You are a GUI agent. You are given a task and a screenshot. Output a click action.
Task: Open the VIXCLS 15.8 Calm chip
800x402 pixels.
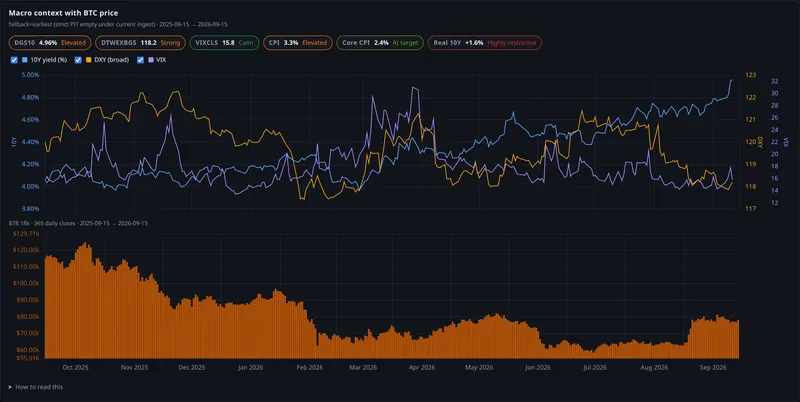[224, 43]
